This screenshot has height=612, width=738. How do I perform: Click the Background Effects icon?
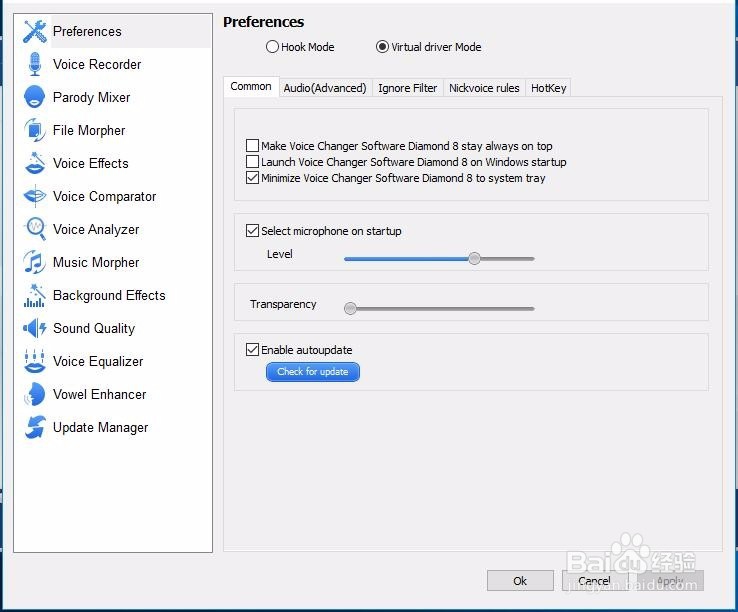tap(35, 295)
